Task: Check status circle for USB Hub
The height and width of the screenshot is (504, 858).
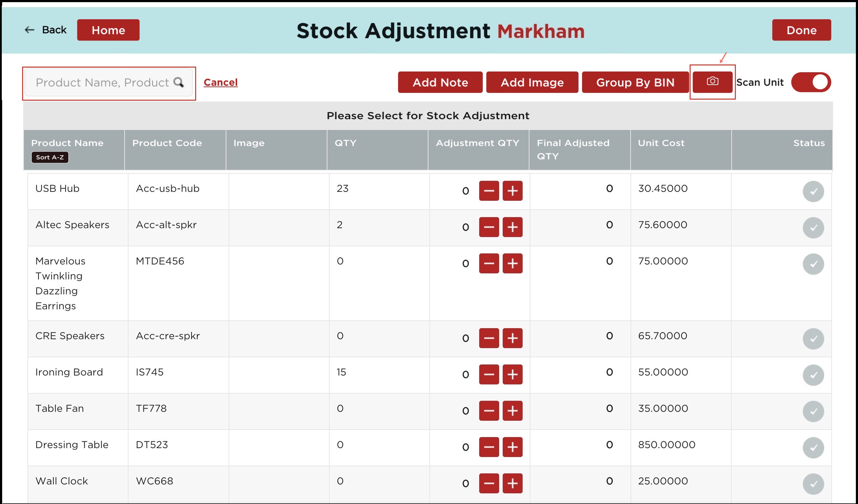Action: click(x=813, y=192)
